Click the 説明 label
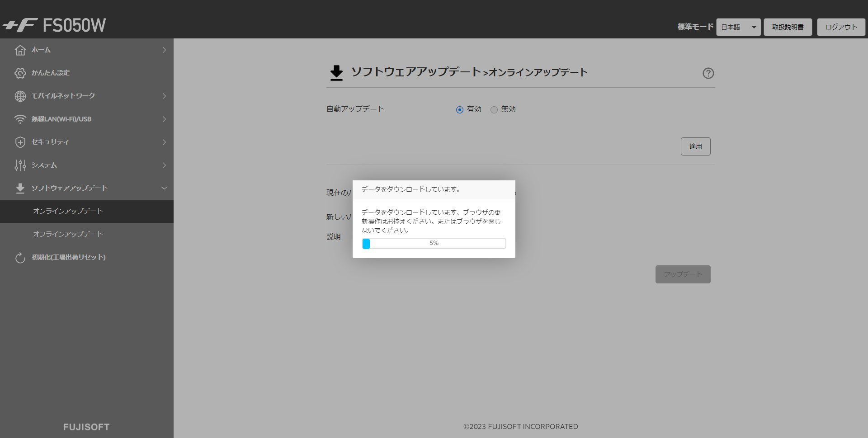Screen dimensions: 868x438 (334, 237)
